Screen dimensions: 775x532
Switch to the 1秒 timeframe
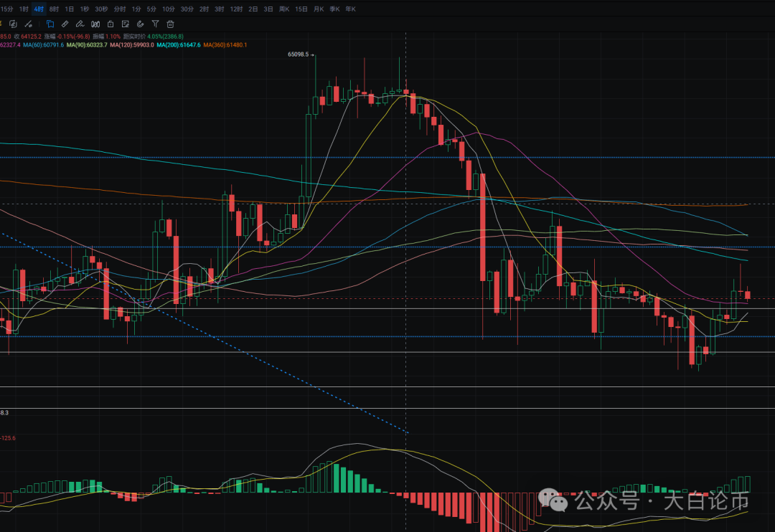[x=85, y=9]
